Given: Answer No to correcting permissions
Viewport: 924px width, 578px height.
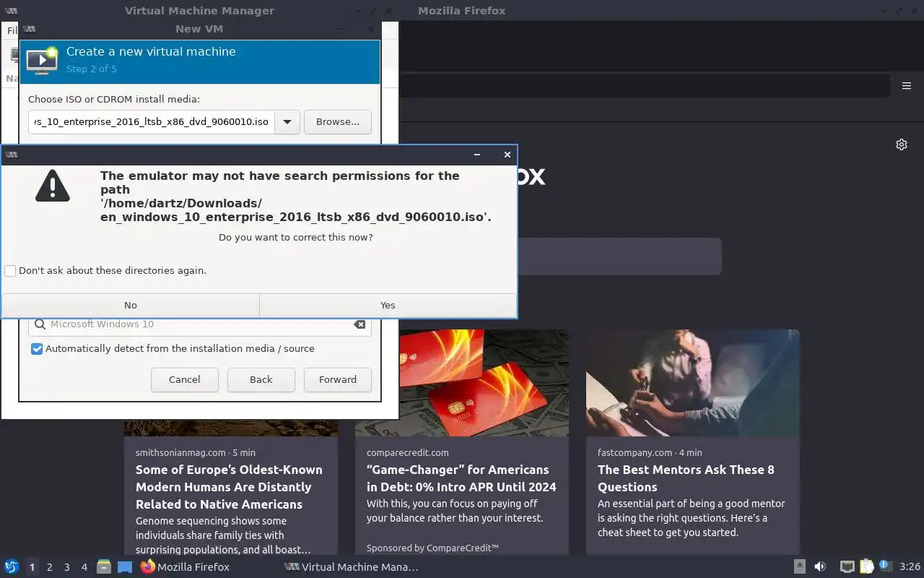Looking at the screenshot, I should tap(131, 306).
